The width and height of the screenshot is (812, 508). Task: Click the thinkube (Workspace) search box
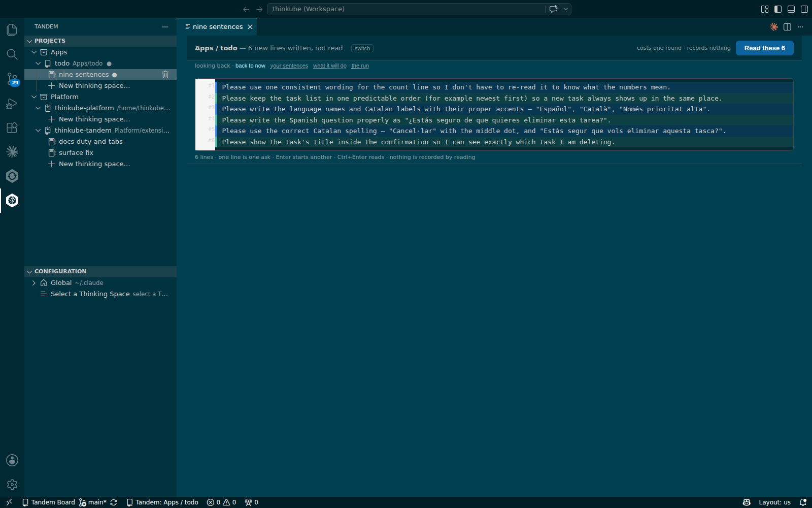tap(406, 9)
